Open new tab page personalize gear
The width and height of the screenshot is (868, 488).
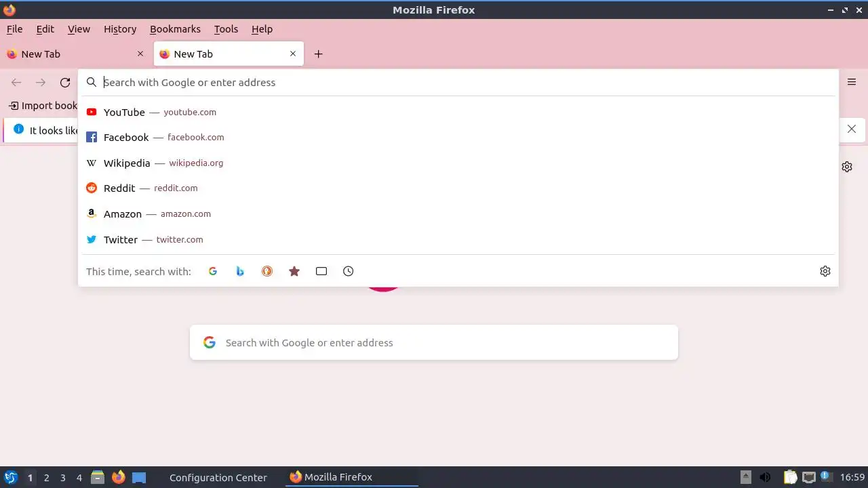847,167
